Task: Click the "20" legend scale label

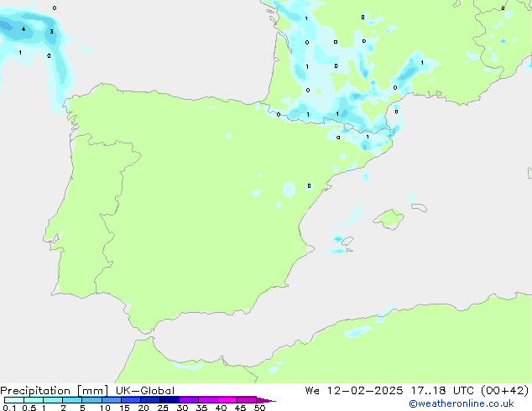Action: tap(143, 408)
